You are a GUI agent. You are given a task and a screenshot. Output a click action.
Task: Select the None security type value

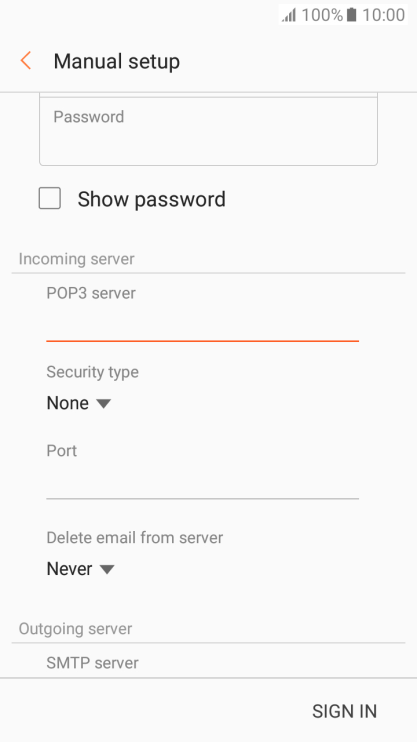click(x=68, y=403)
